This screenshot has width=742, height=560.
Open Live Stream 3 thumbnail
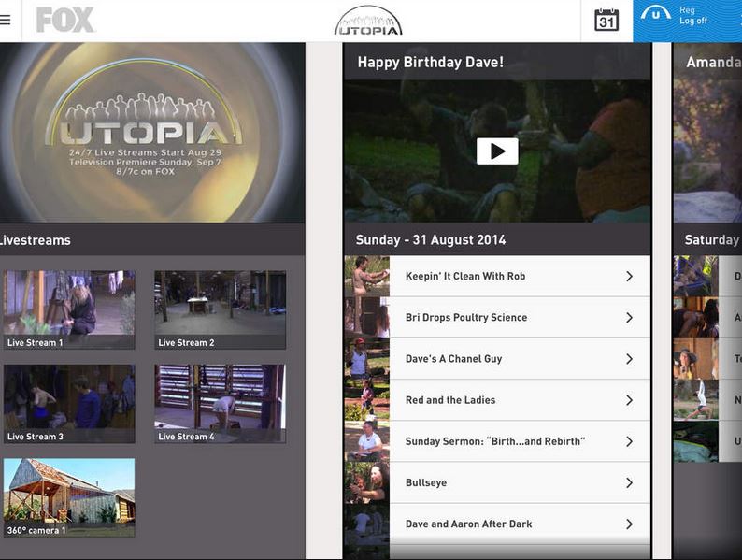[x=69, y=404]
